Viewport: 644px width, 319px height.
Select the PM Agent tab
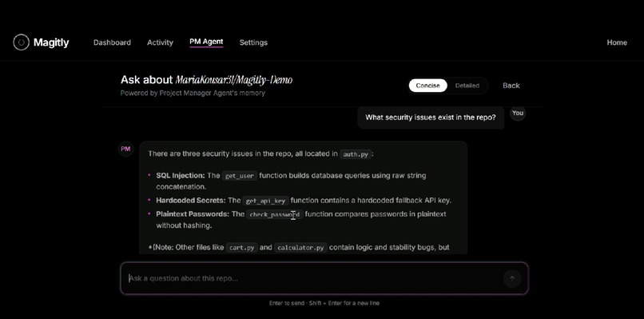206,42
